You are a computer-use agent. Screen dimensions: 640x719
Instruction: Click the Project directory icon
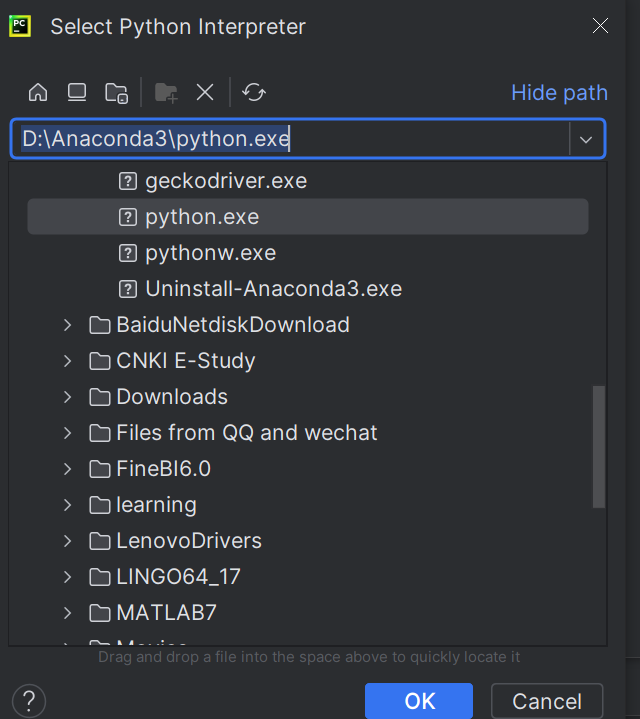tap(116, 93)
